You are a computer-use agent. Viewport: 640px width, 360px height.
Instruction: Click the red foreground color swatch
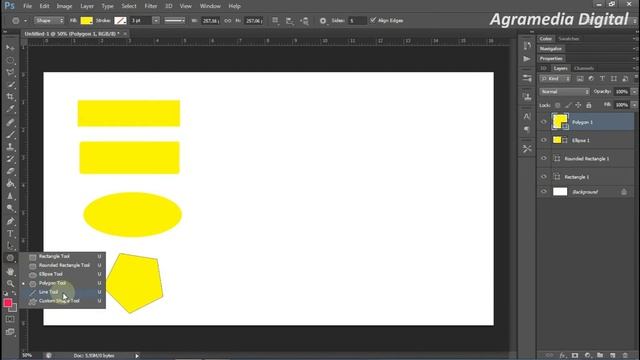8,303
